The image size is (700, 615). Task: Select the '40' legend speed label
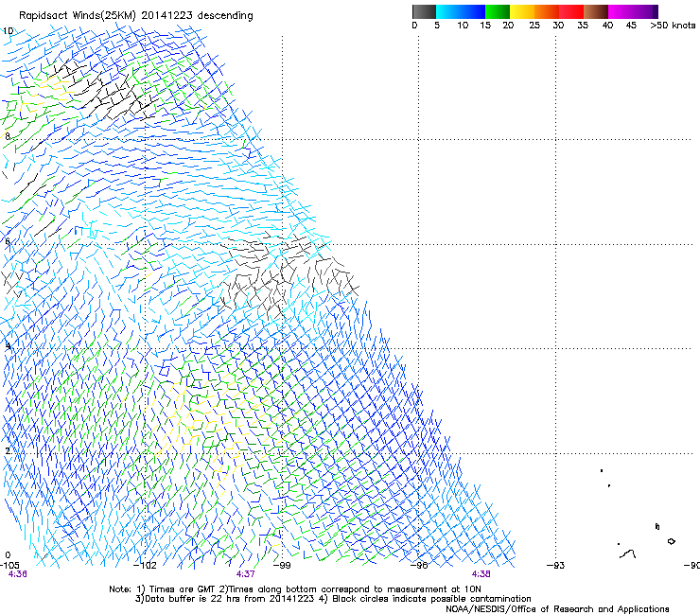tap(607, 26)
